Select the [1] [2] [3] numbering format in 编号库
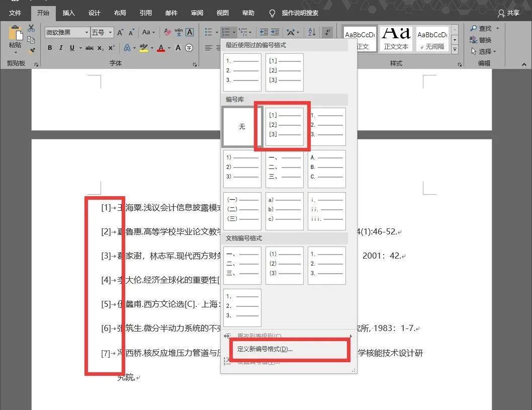Image resolution: width=532 pixels, height=410 pixels. pyautogui.click(x=284, y=126)
